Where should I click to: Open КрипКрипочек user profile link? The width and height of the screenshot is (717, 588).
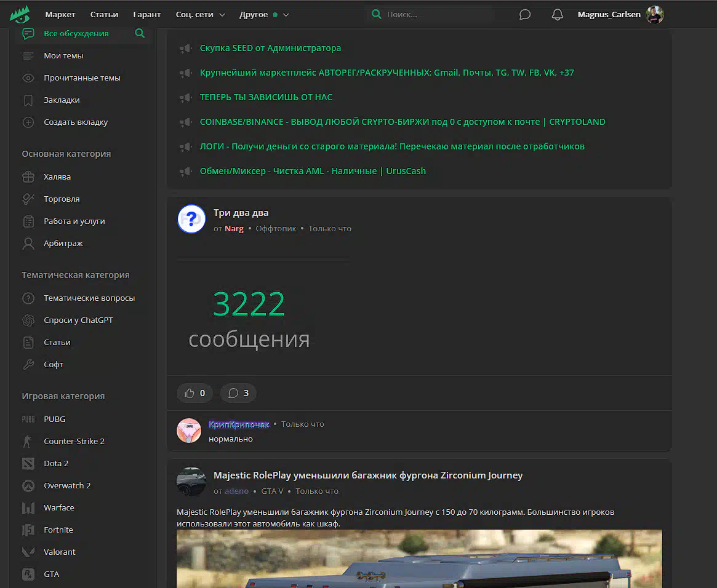click(239, 424)
